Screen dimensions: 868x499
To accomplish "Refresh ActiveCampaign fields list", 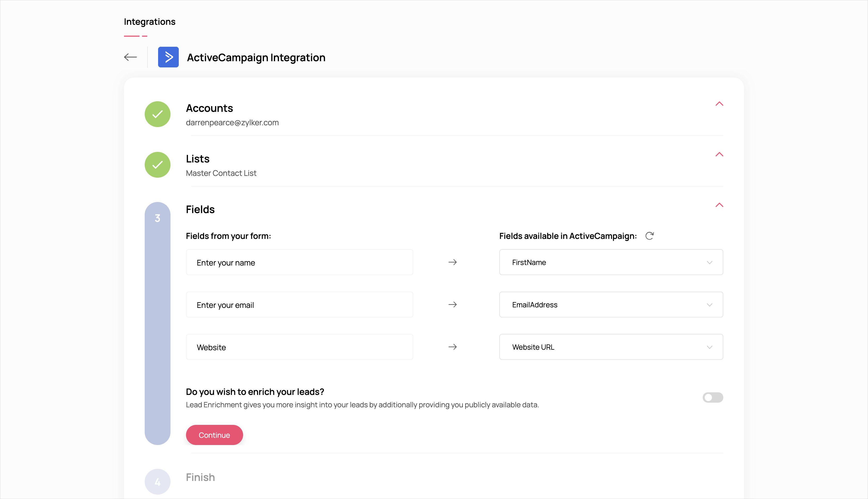I will point(649,236).
